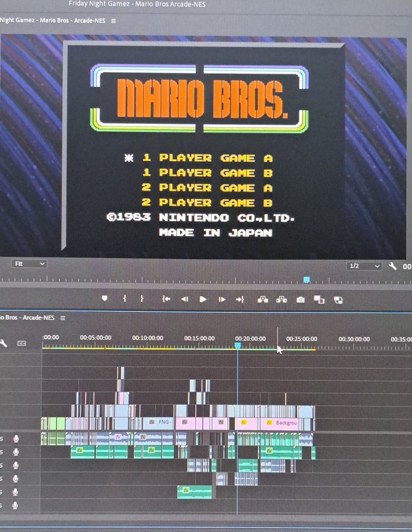The height and width of the screenshot is (532, 412).
Task: Add a marker in the Program monitor
Action: (x=105, y=299)
